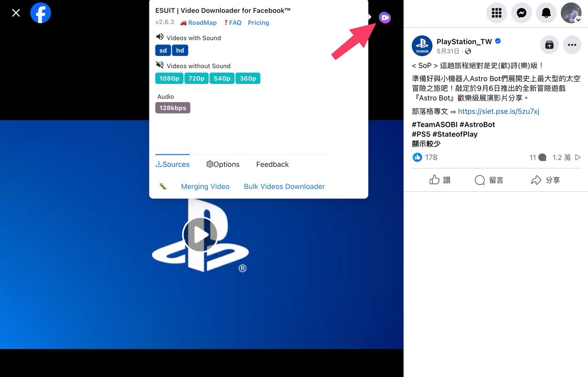Share the post with 分享 button
The height and width of the screenshot is (377, 588).
545,180
